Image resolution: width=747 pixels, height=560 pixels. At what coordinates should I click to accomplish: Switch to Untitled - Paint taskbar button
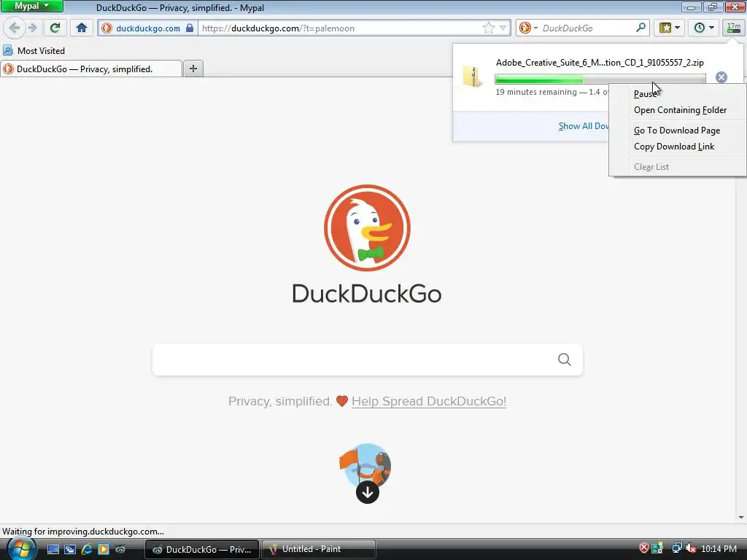pos(319,549)
